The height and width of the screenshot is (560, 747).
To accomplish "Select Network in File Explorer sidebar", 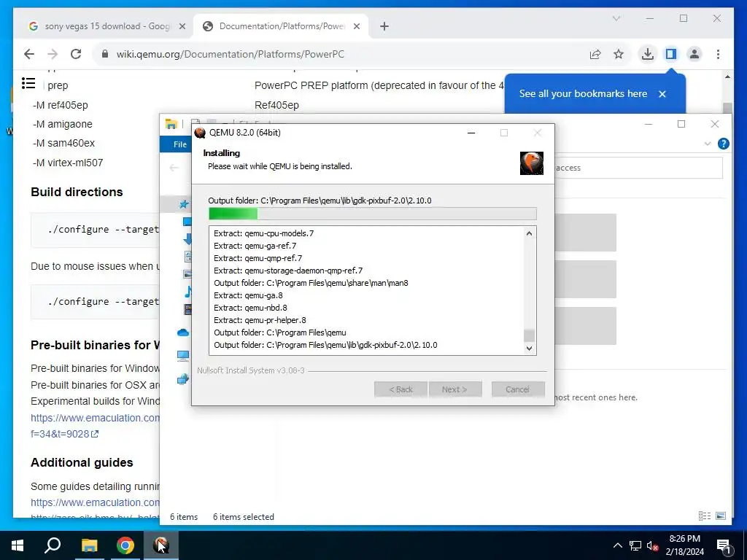I will (x=183, y=379).
